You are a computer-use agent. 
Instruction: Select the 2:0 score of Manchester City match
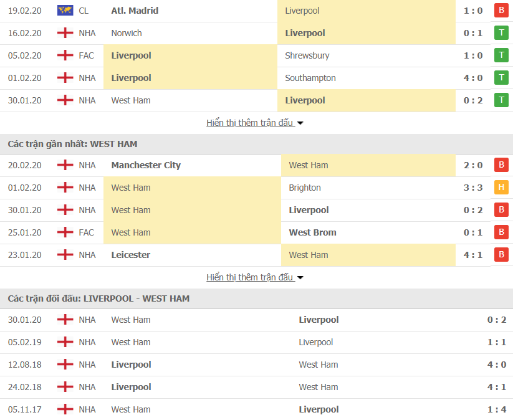pos(473,165)
